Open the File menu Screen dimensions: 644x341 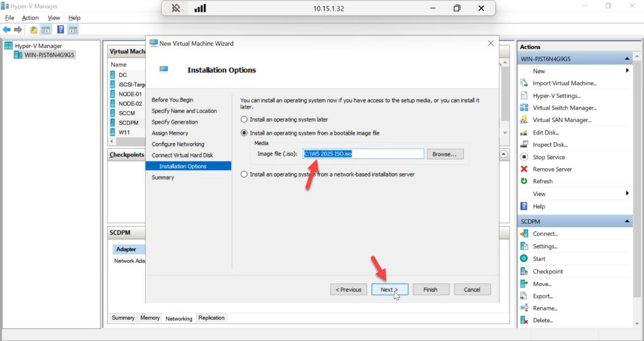pos(9,18)
